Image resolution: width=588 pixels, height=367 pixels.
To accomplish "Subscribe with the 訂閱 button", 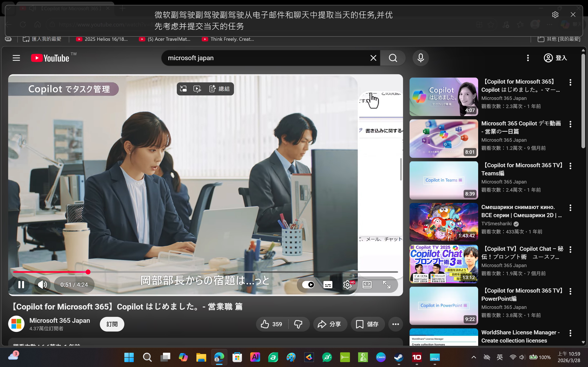I will tap(112, 324).
